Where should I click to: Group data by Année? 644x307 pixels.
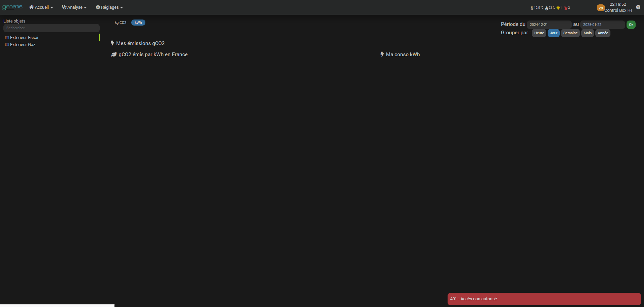(603, 33)
